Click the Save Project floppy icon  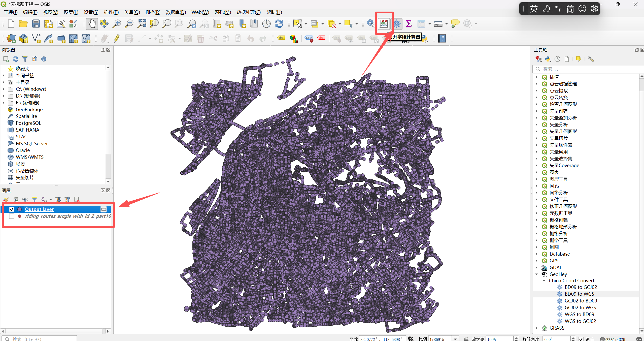[x=36, y=24]
